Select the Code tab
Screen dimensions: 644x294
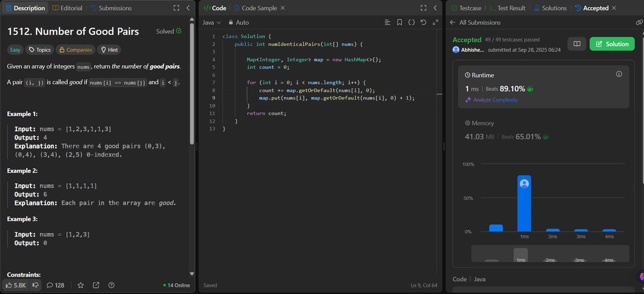[215, 8]
